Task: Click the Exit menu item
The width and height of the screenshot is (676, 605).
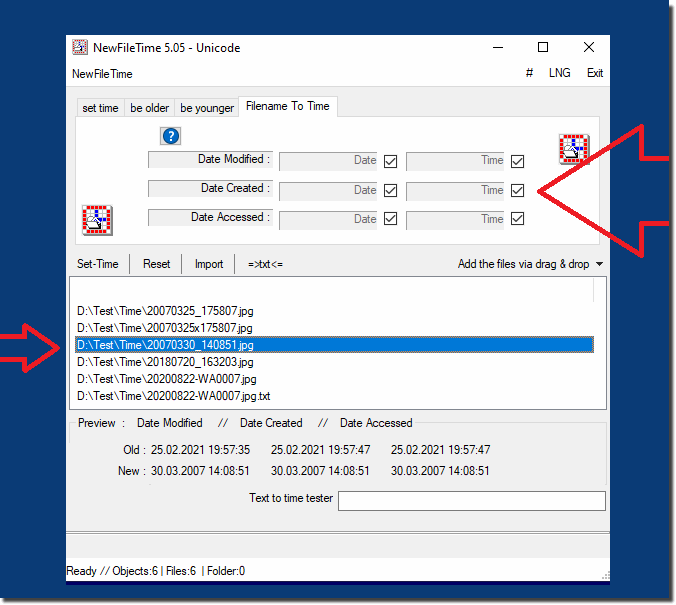Action: pyautogui.click(x=595, y=73)
